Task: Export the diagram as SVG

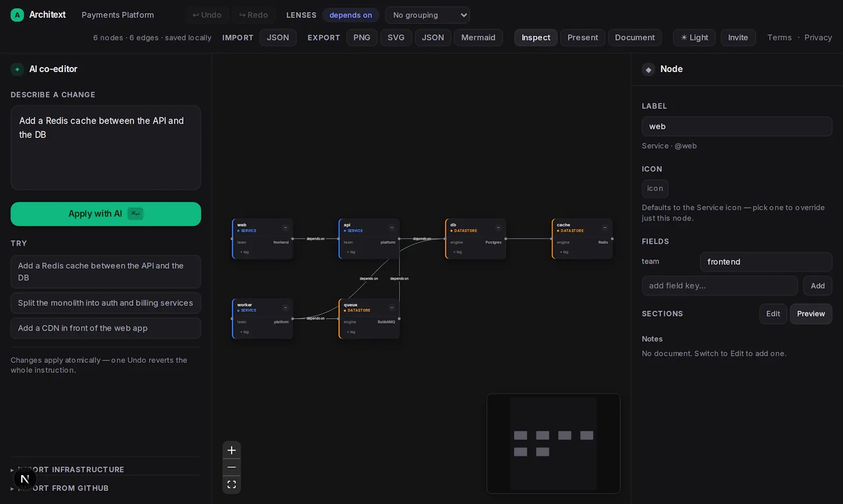Action: pyautogui.click(x=396, y=37)
